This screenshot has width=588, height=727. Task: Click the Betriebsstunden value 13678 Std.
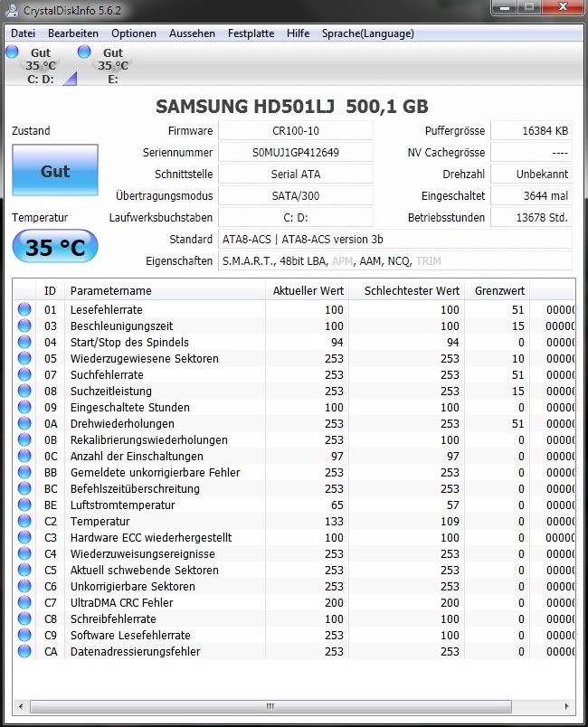pyautogui.click(x=531, y=217)
